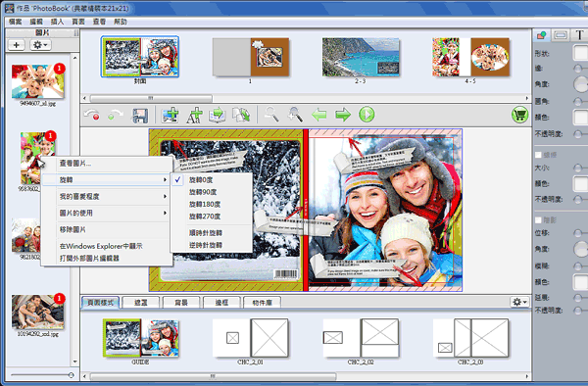Viewport: 588px width, 386px height.
Task: Choose 查看圖片... in the context menu
Action: tap(107, 164)
